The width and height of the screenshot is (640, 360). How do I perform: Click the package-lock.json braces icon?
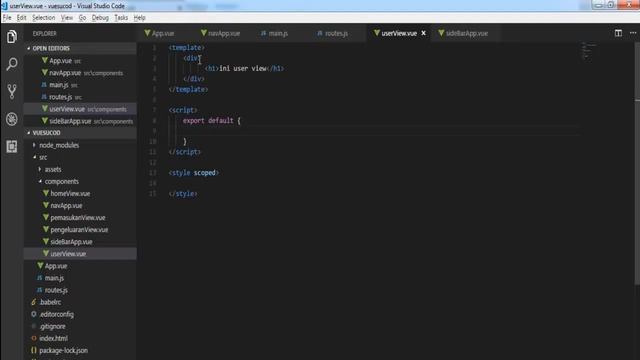tap(34, 350)
